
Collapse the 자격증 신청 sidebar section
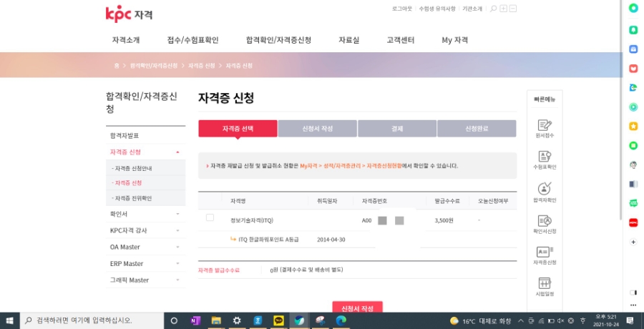[177, 152]
